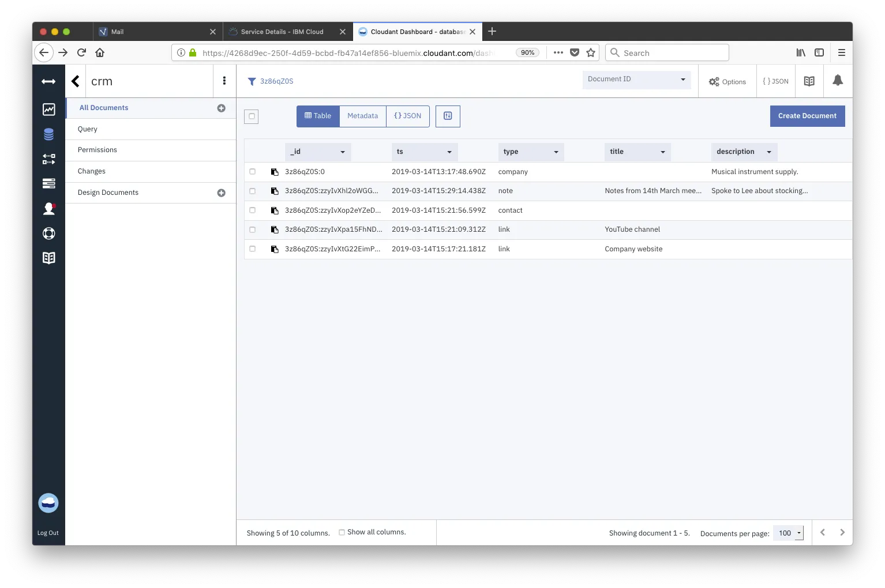
Task: Enable Show all columns checkbox
Action: point(342,533)
